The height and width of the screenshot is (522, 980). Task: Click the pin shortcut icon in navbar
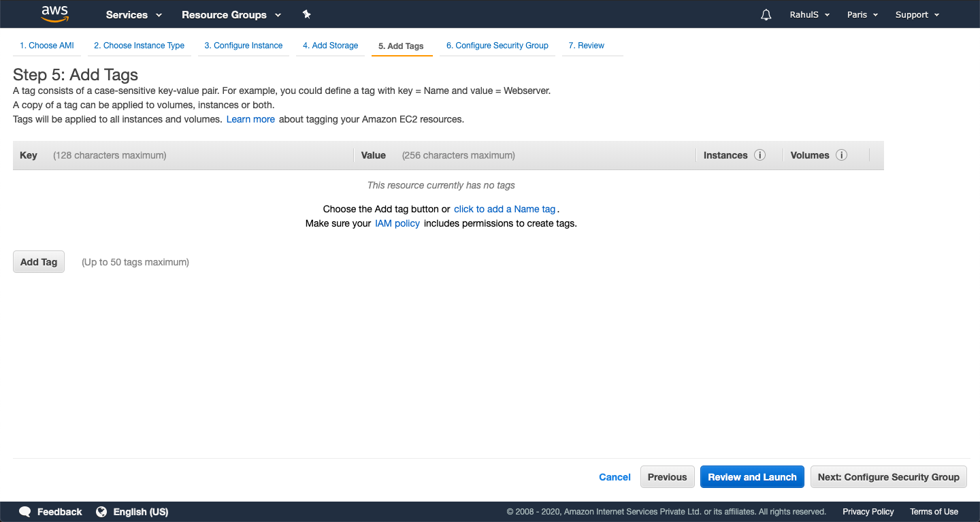(x=306, y=14)
